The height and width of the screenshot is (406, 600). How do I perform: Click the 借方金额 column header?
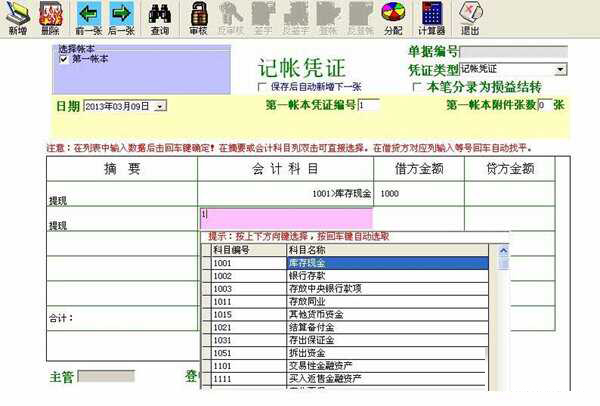pos(419,168)
